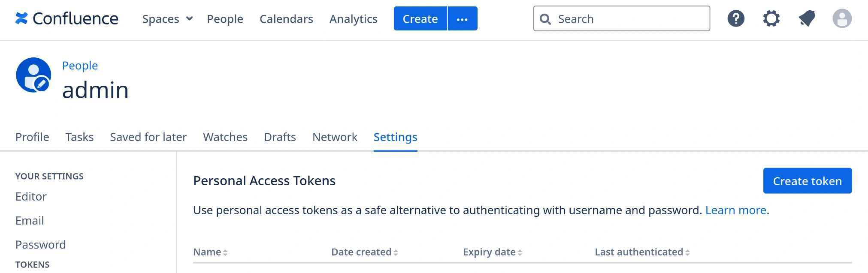This screenshot has width=868, height=273.
Task: Click the search magnifier icon
Action: point(545,19)
